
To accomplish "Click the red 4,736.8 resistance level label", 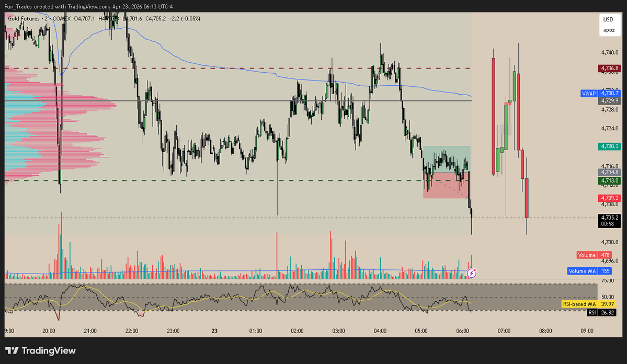I will (609, 68).
